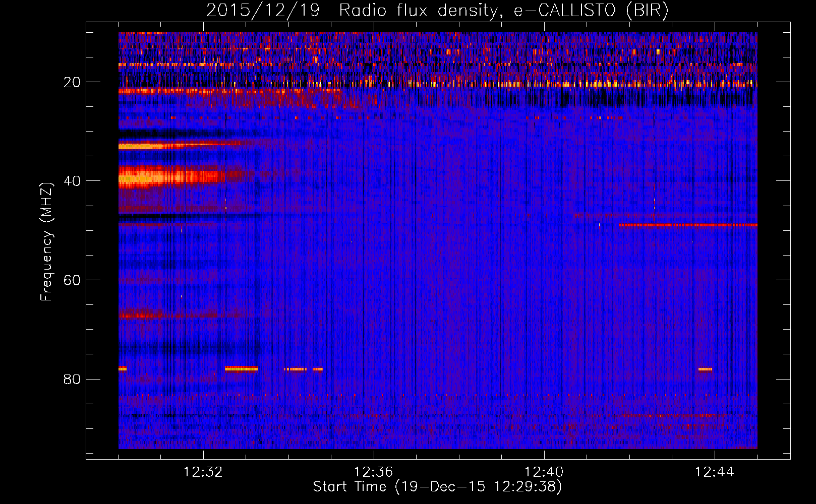This screenshot has height=504, width=816.
Task: Click the 80 MHz frequency tick label
Action: (72, 379)
